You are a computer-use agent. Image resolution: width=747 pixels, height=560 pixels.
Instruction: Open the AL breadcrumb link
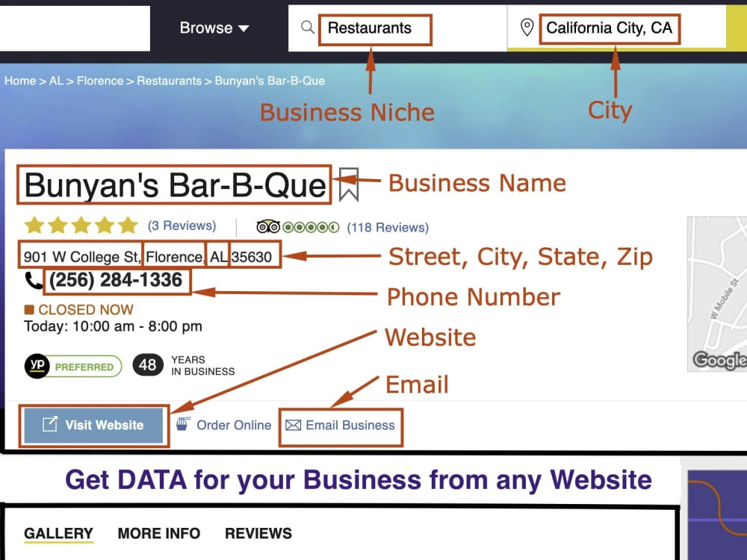coord(56,81)
